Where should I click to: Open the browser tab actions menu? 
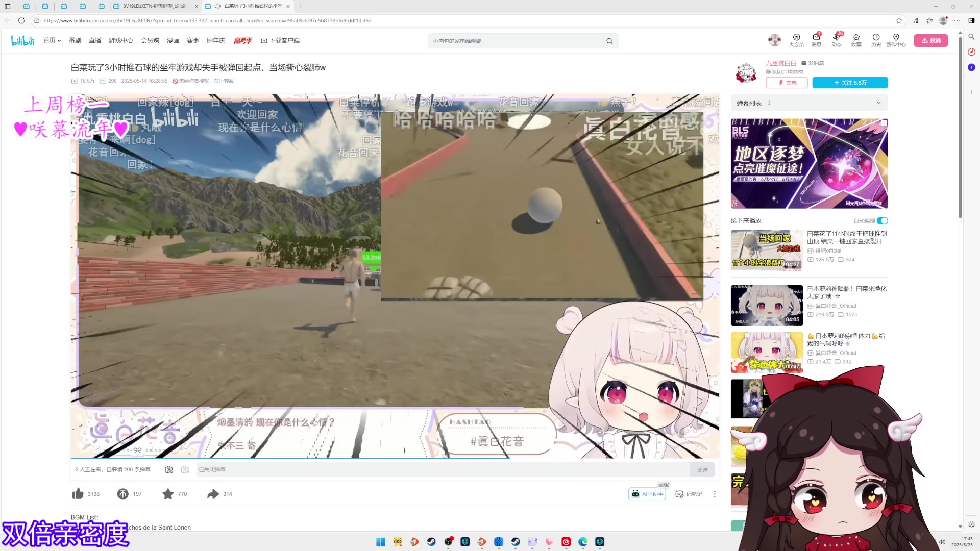[8, 6]
